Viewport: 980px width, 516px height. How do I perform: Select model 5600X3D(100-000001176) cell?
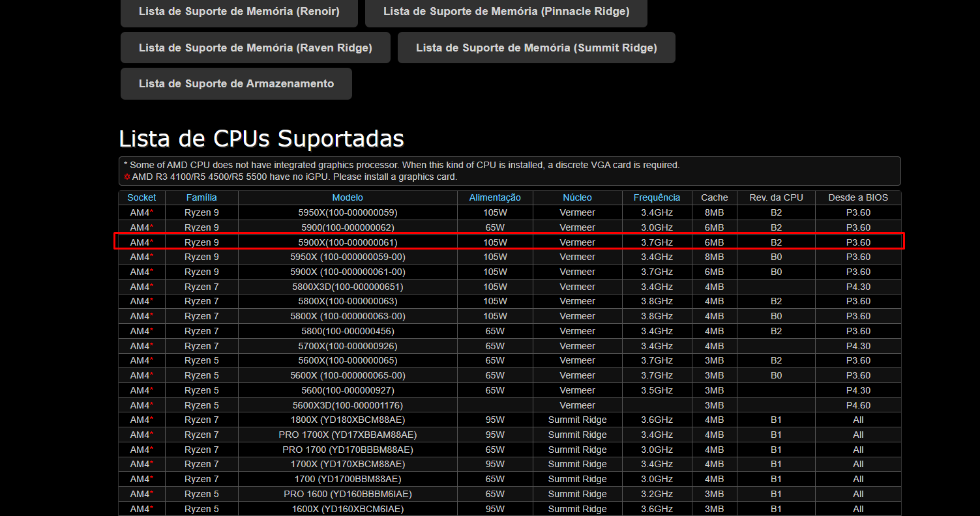(x=348, y=405)
